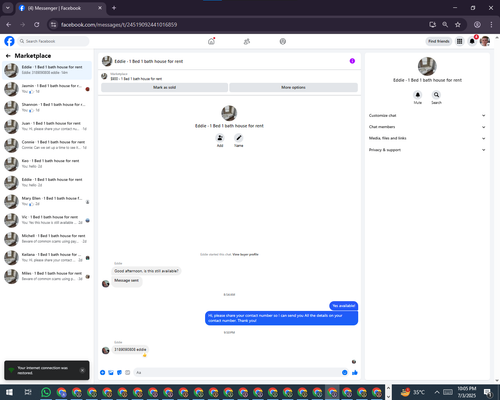Attach a file using photo icon
Viewport: 500px width, 400px height.
(x=111, y=372)
